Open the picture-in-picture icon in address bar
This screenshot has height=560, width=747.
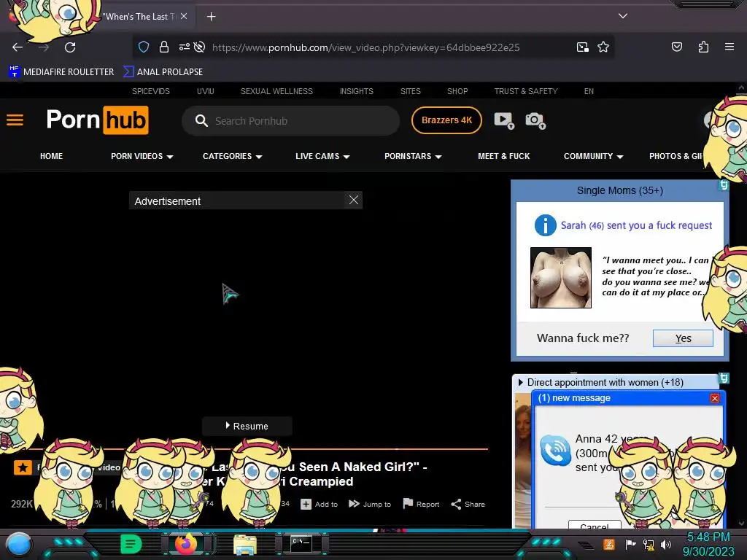click(x=582, y=47)
